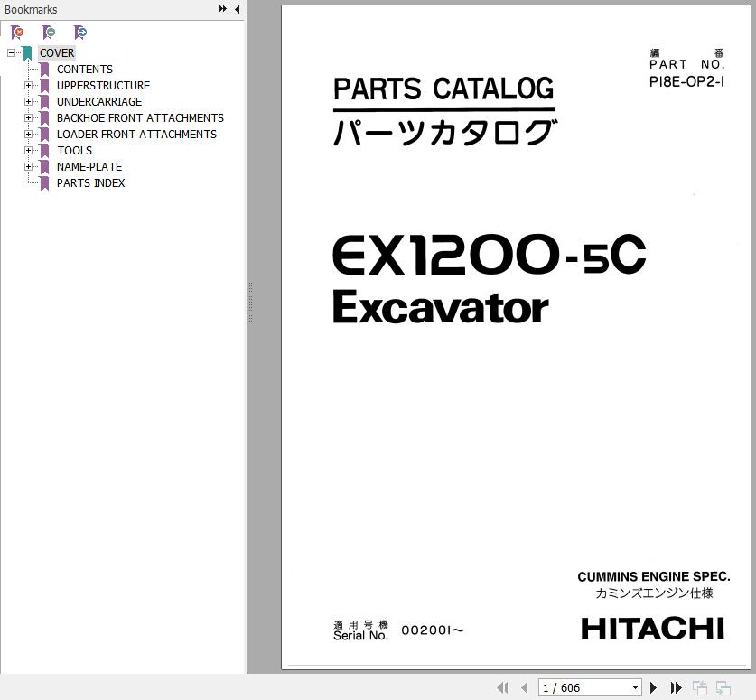Collapse the Bookmarks panel with left arrow
The image size is (756, 700).
point(238,9)
